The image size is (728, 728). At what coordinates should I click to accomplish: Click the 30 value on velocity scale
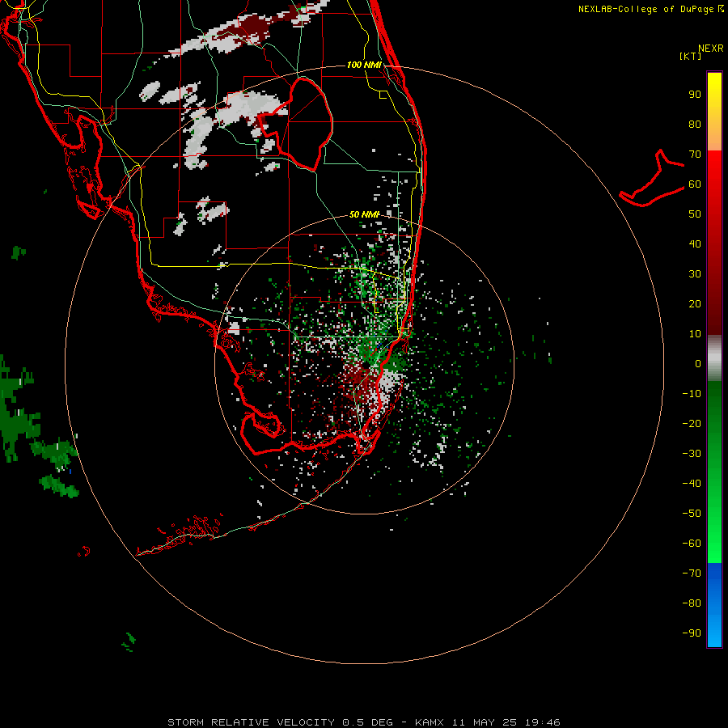pyautogui.click(x=695, y=274)
